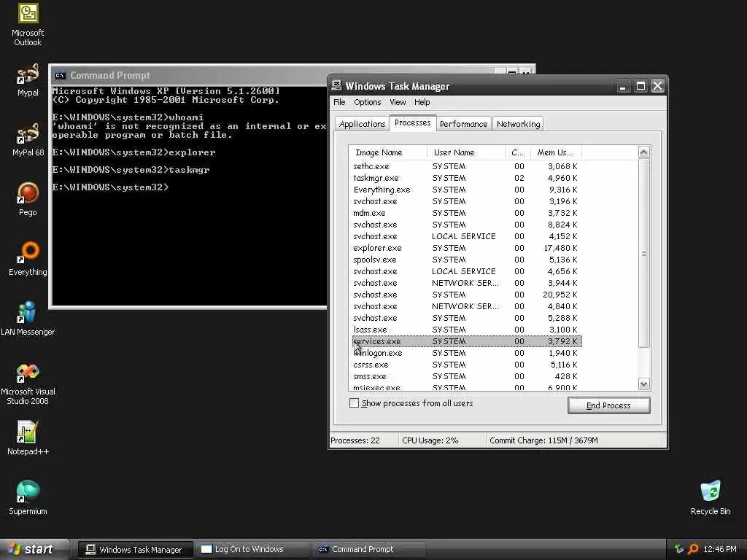Click the orange magnifier tray icon
Image resolution: width=747 pixels, height=560 pixels.
click(693, 549)
